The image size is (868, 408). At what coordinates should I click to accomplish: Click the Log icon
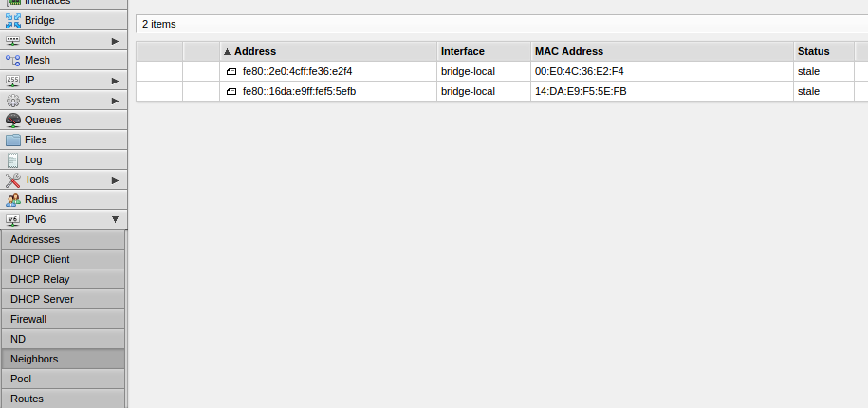coord(13,159)
